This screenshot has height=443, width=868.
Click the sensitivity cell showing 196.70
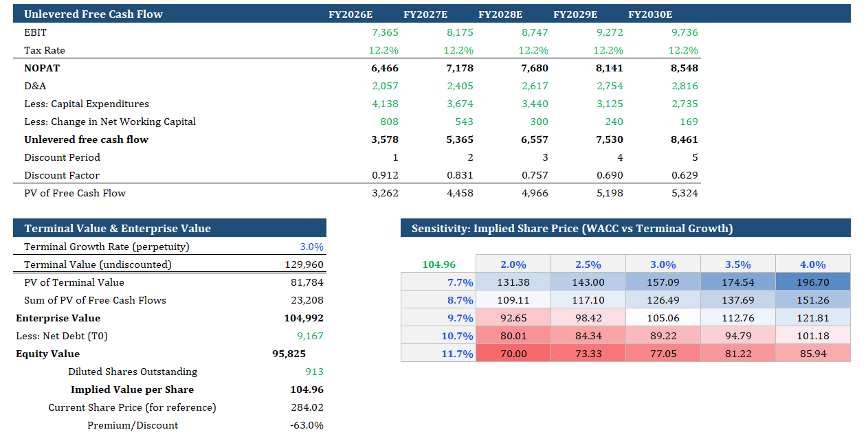point(813,282)
